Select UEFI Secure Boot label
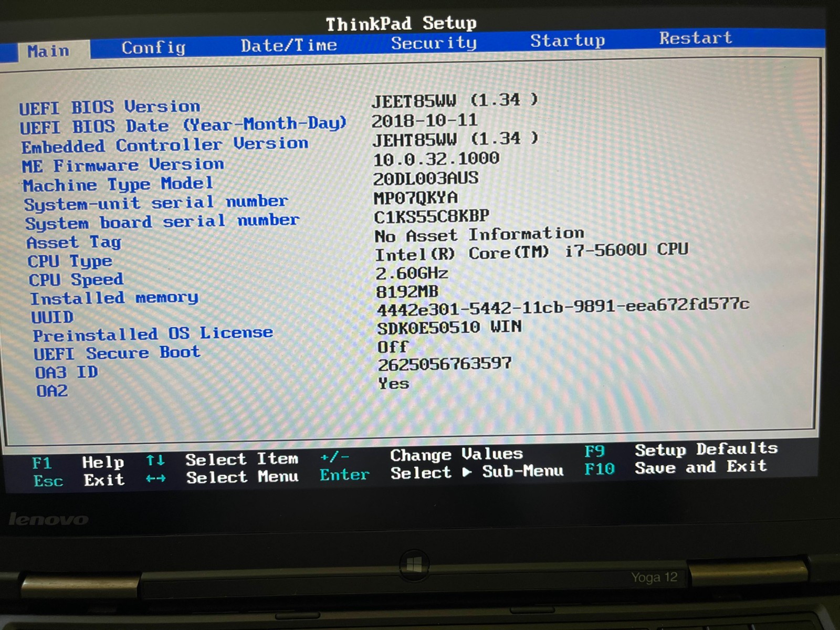Screen dimensions: 840x630 (117, 353)
